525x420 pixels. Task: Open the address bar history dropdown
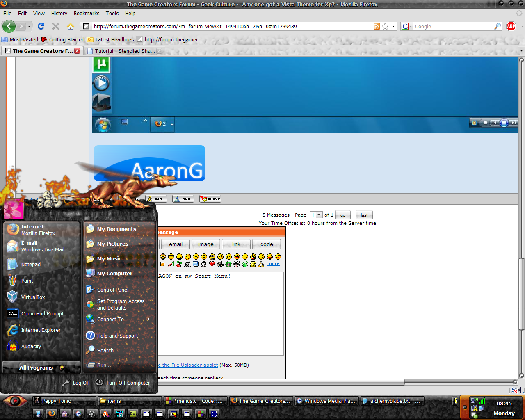[393, 26]
